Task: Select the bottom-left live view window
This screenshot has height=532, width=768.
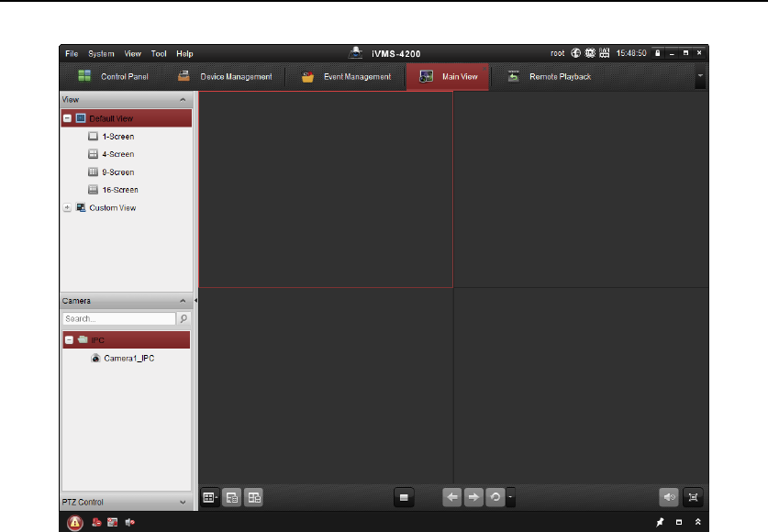Action: [326, 386]
